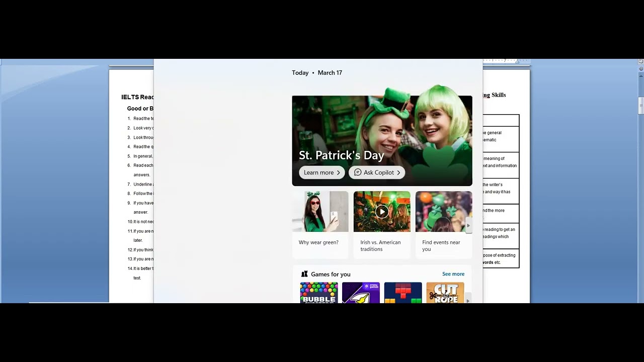Open the Learn more button
The image size is (644, 362).
(322, 172)
